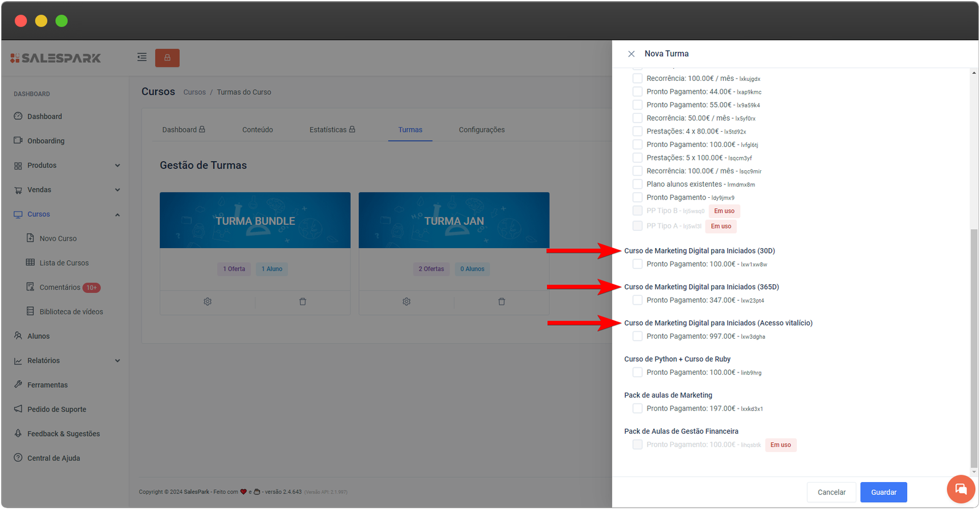Click the SalesPark logo
Screen dimensions: 980x509
click(56, 58)
